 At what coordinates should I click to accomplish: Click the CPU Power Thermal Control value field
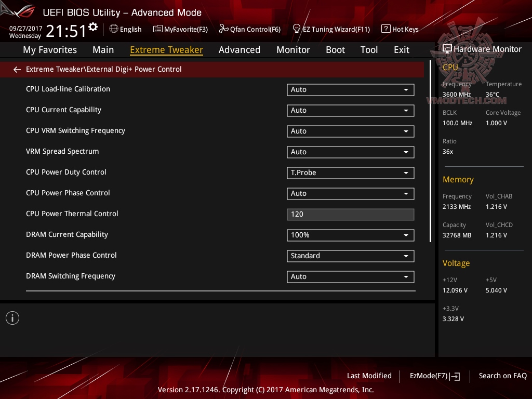click(350, 214)
